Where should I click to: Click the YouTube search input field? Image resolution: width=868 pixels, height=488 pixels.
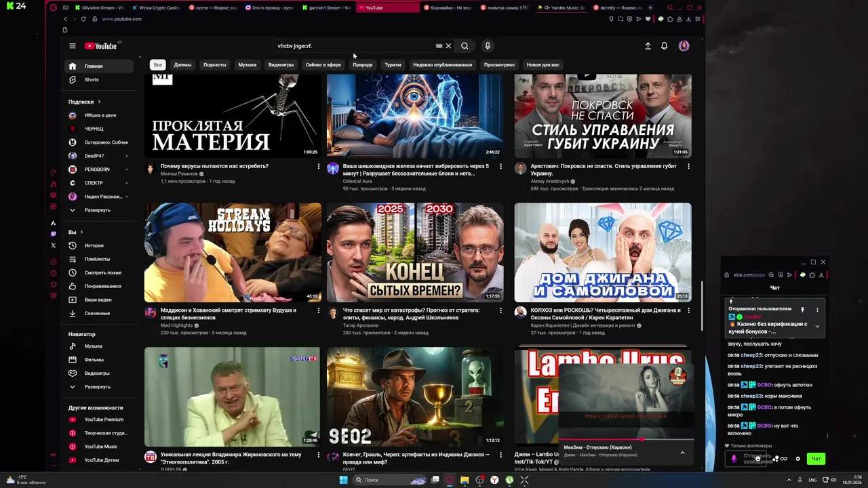click(x=355, y=46)
